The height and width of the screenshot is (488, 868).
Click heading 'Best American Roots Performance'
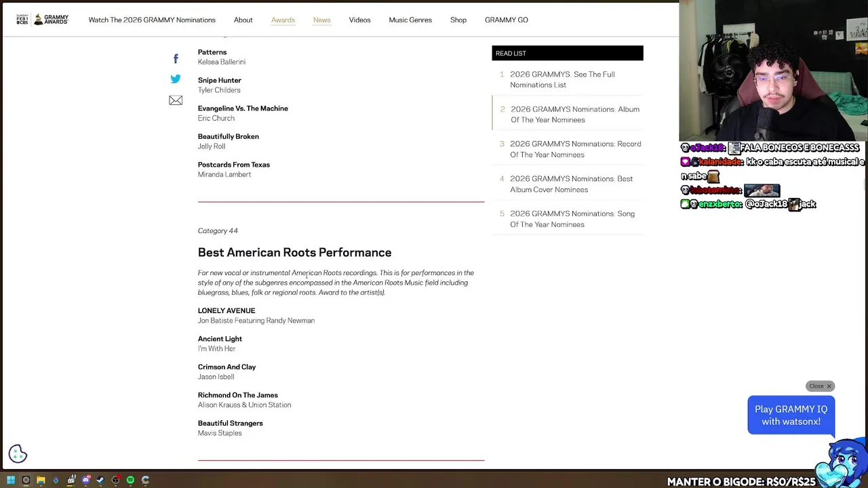[294, 252]
